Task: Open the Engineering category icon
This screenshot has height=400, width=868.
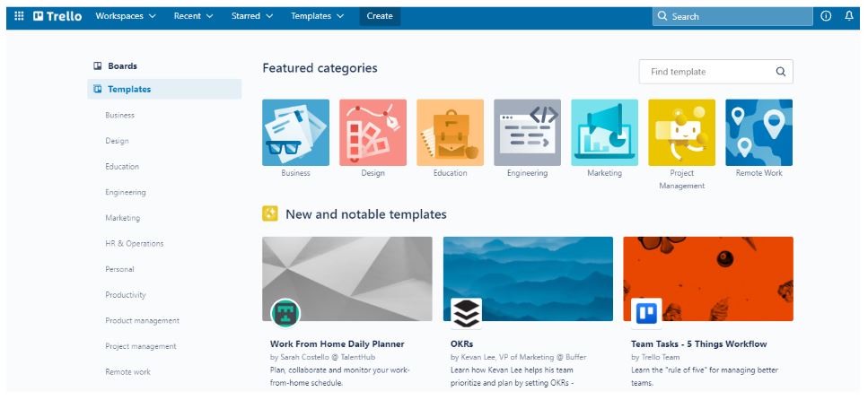Action: click(x=527, y=133)
